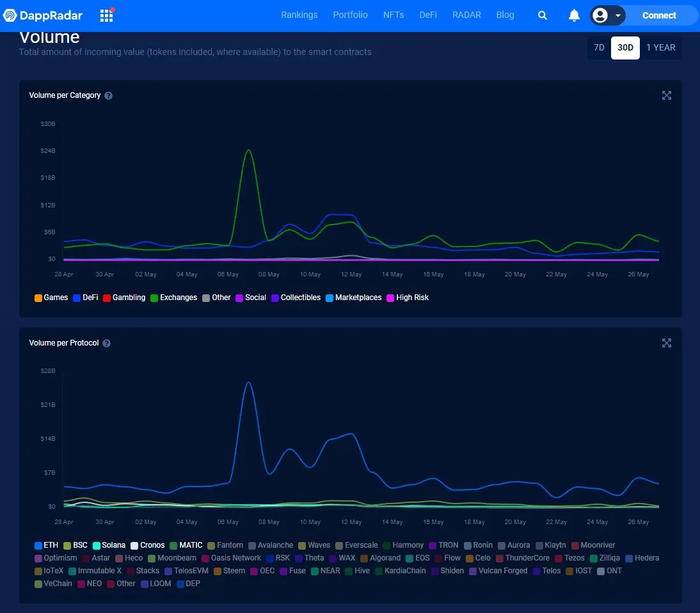700x613 pixels.
Task: Click the Exchanges peak near 07 May
Action: [248, 150]
